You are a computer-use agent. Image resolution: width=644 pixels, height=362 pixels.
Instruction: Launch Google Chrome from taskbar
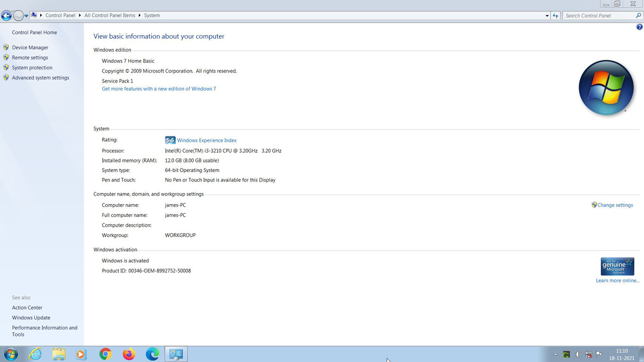[105, 354]
